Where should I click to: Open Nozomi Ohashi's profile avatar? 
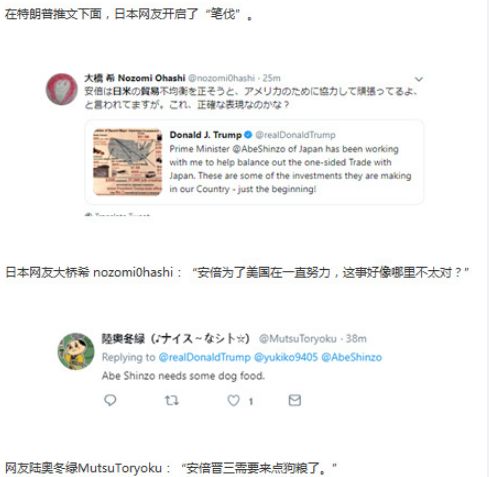point(62,89)
